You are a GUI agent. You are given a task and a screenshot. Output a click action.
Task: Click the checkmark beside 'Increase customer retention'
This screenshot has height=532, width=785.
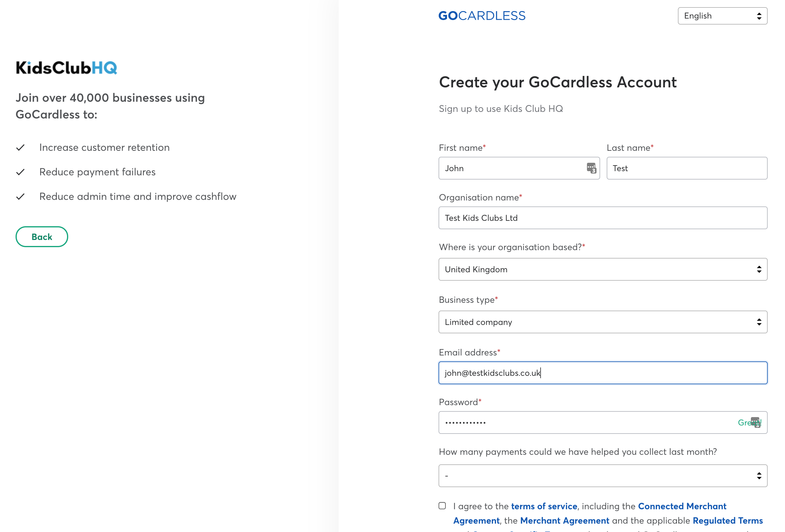21,148
